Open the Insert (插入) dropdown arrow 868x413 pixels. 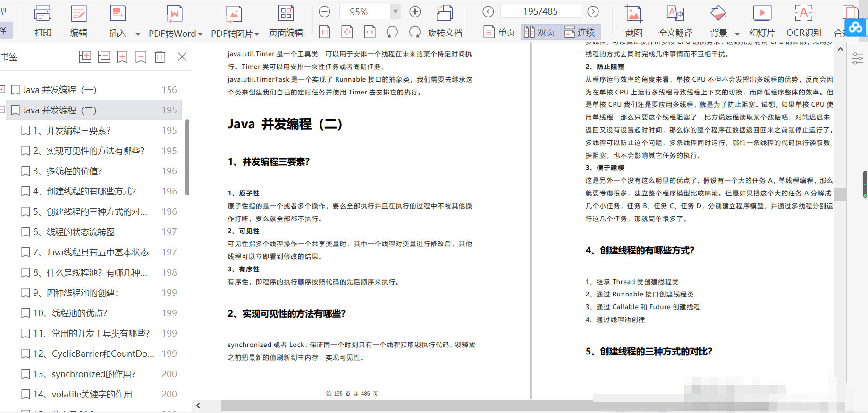(138, 34)
